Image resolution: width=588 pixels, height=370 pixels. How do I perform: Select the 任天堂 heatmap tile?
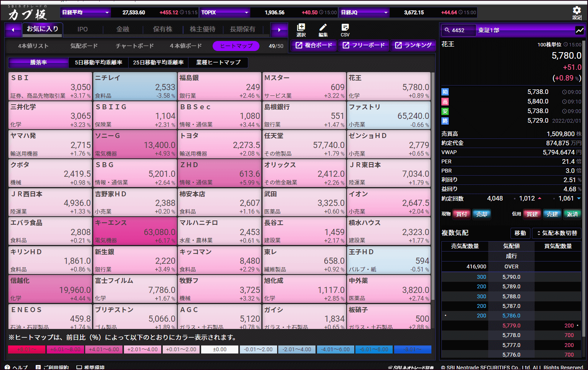click(304, 144)
